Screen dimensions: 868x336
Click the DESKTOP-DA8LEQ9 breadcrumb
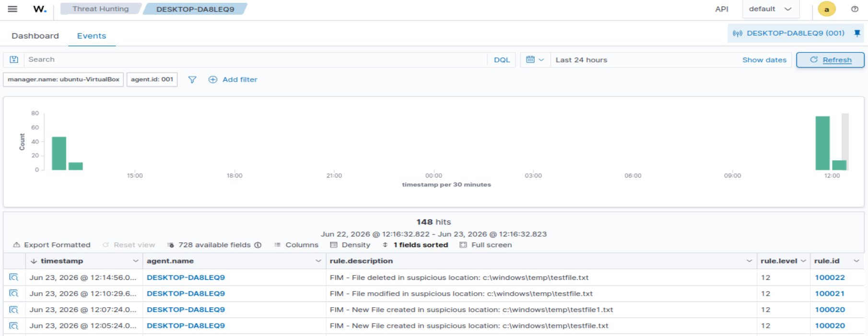(195, 9)
